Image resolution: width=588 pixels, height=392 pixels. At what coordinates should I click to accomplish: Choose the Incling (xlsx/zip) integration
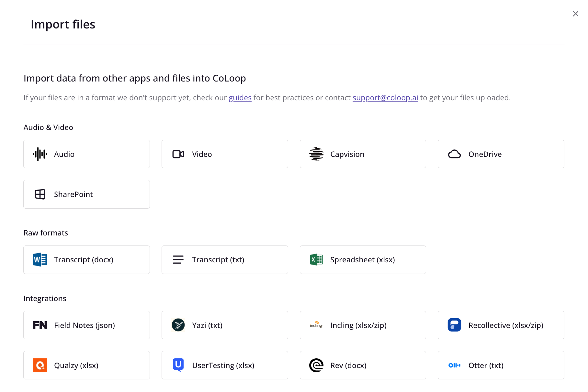363,325
